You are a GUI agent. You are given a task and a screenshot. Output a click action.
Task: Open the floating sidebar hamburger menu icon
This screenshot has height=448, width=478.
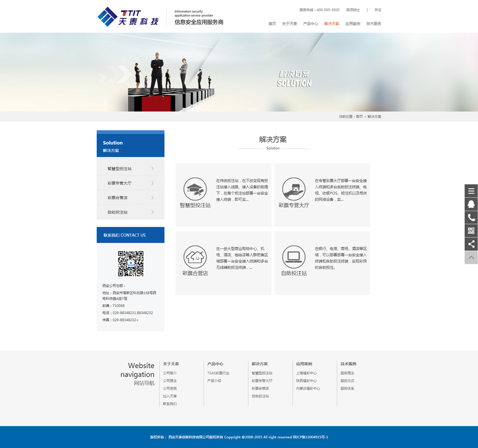471,191
